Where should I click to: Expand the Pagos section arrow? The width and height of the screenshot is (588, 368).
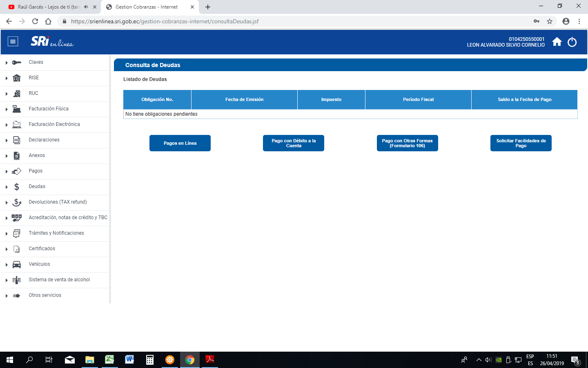click(7, 171)
